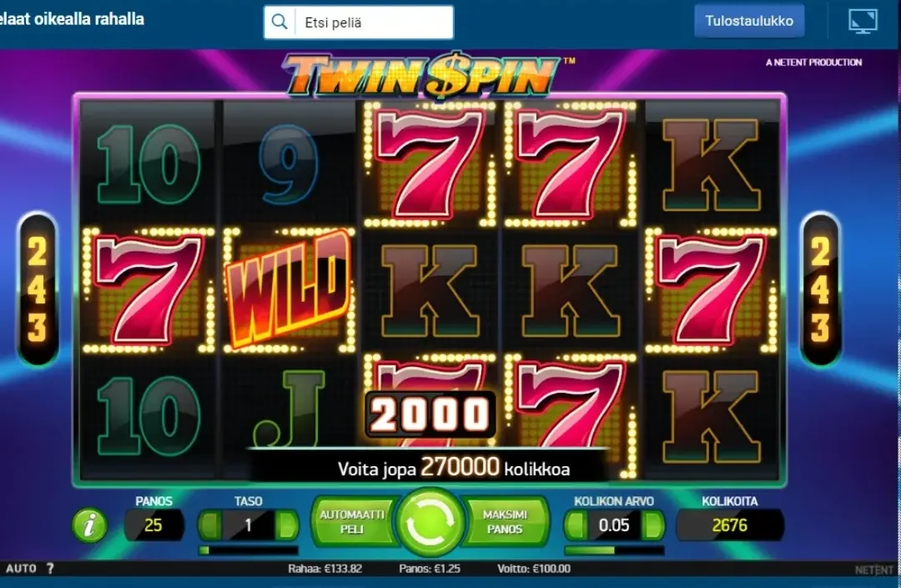Toggle the AUTO option in the bottom bar

click(x=21, y=569)
